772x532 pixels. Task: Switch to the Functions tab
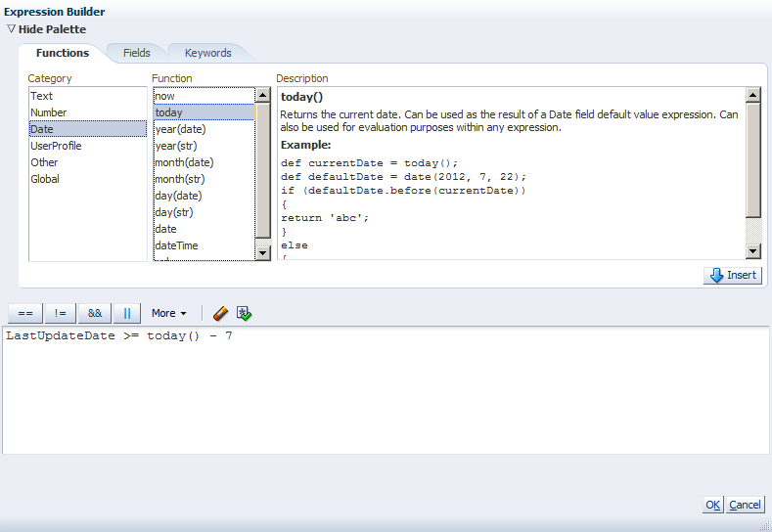coord(63,53)
